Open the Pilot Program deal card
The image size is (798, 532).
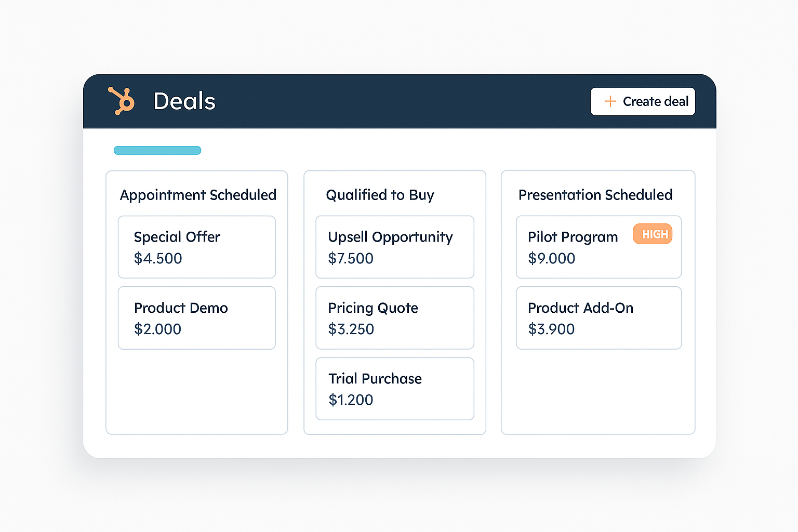tap(598, 247)
